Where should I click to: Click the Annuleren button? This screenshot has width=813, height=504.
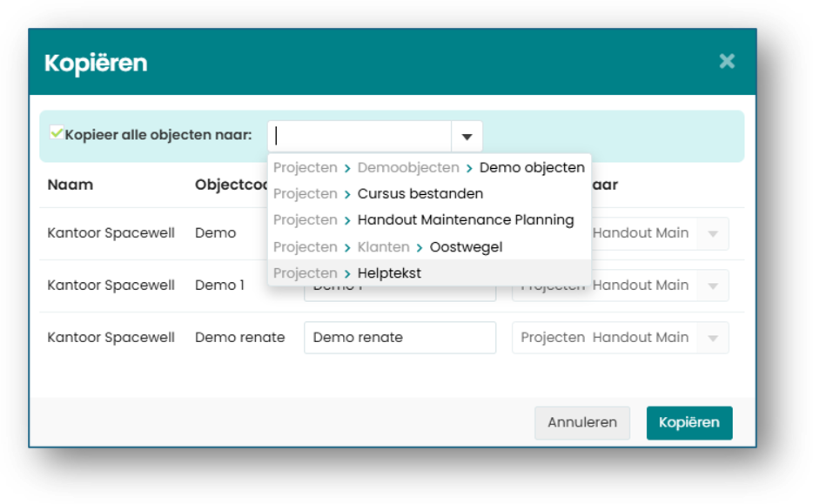coord(582,422)
